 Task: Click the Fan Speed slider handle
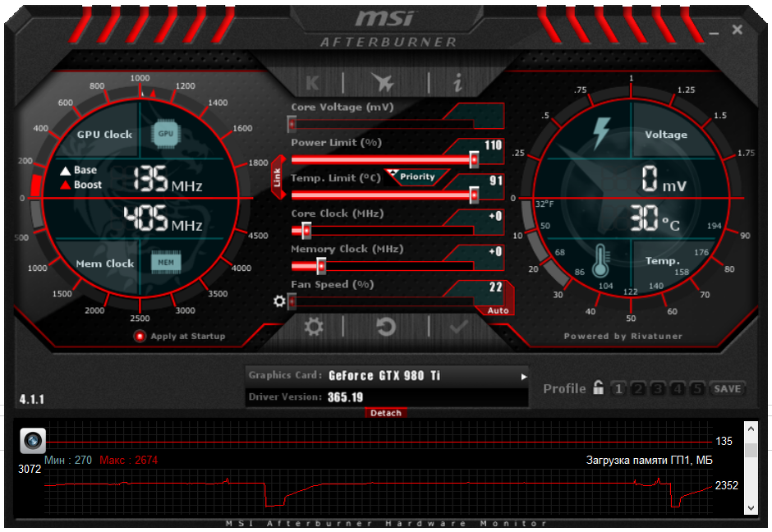coord(292,301)
